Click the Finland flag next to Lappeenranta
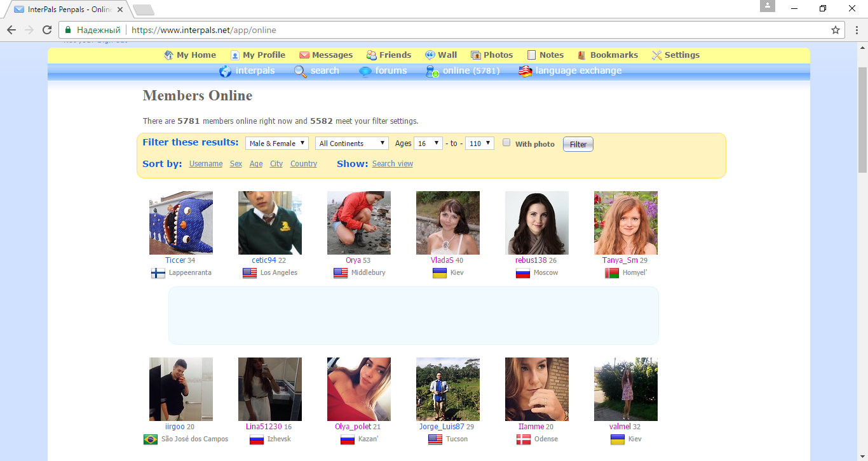The width and height of the screenshot is (868, 461). click(x=158, y=273)
